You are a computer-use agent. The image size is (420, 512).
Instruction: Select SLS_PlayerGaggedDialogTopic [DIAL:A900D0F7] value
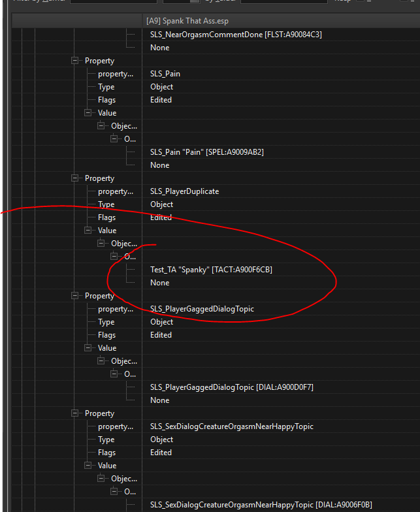coord(231,387)
